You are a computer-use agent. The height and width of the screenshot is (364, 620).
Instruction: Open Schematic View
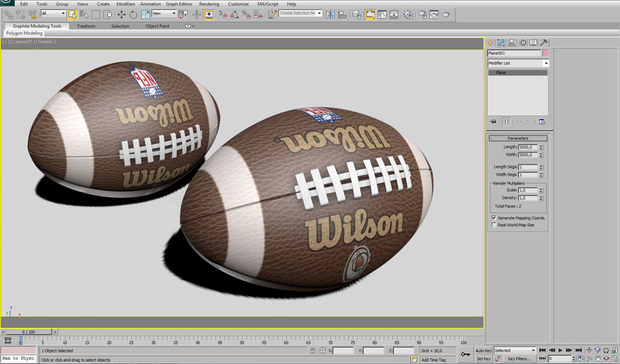coord(394,15)
